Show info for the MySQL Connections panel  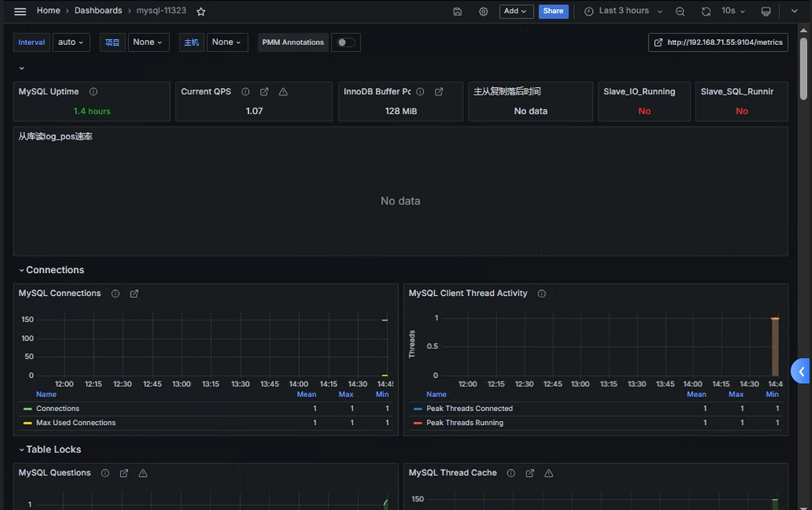115,293
